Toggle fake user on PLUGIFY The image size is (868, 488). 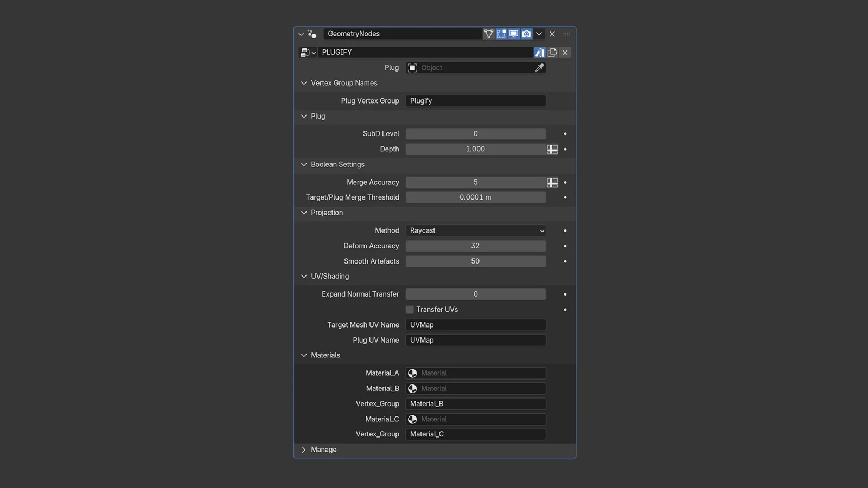coord(539,52)
